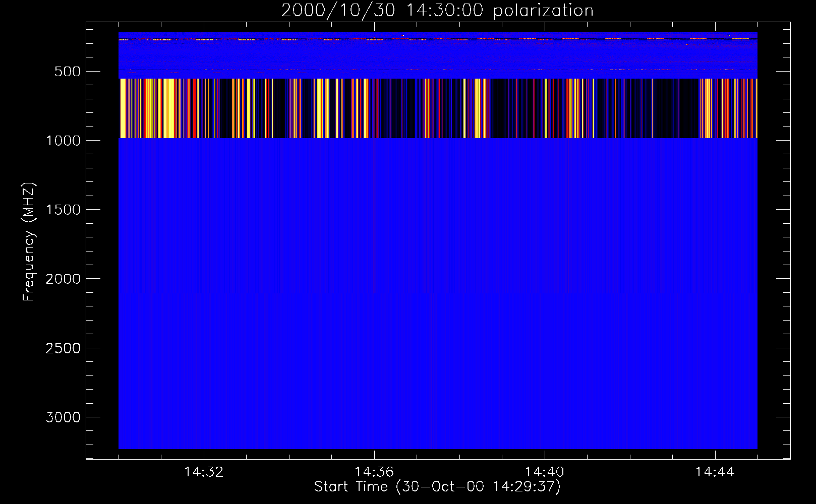
Task: Select the plot title '2000/10/30 14:30:00 polarization'
Action: [x=437, y=10]
